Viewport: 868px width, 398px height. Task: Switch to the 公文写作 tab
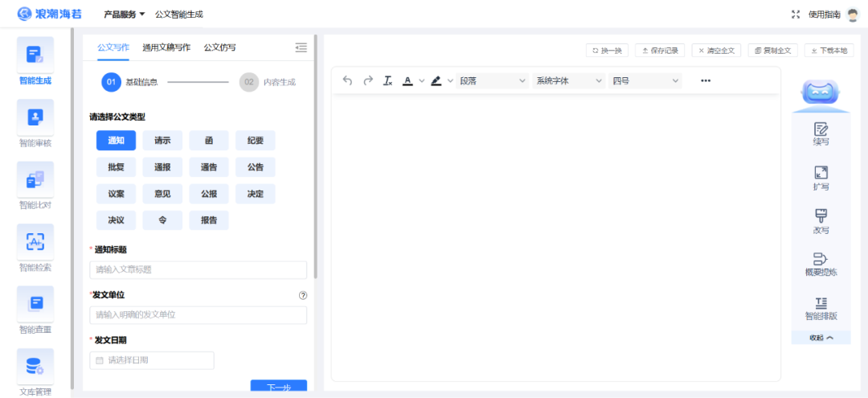[113, 47]
